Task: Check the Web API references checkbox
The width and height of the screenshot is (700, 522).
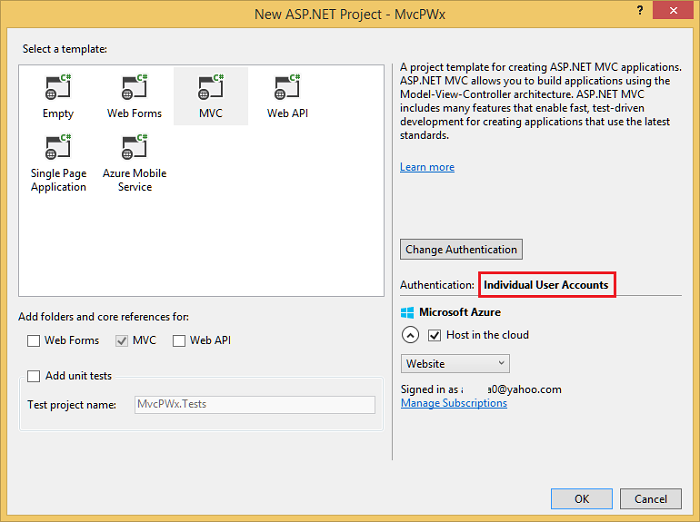Action: [x=180, y=341]
